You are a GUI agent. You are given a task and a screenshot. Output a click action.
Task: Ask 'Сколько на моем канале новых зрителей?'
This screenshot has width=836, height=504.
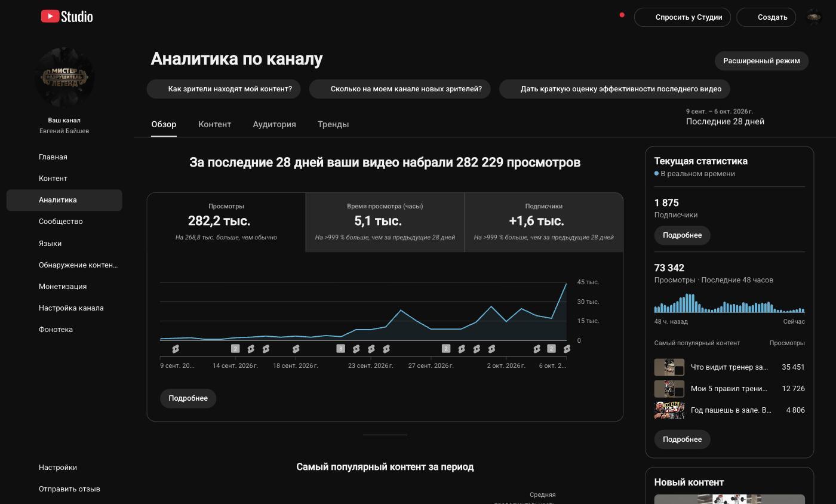tap(400, 89)
